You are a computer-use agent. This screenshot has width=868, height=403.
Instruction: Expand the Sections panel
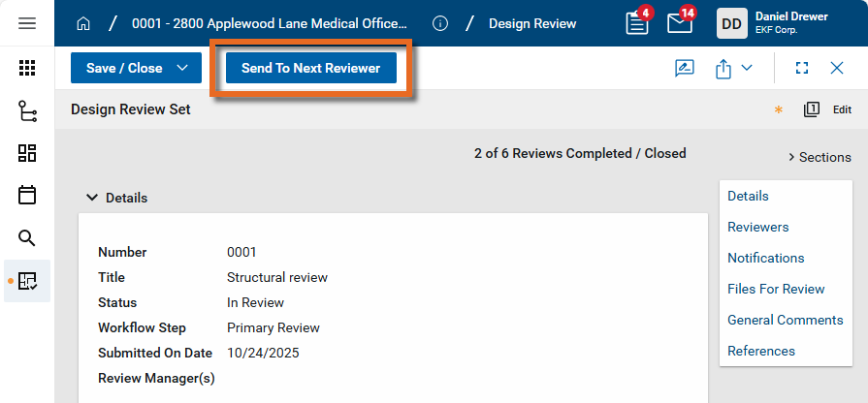pyautogui.click(x=819, y=157)
